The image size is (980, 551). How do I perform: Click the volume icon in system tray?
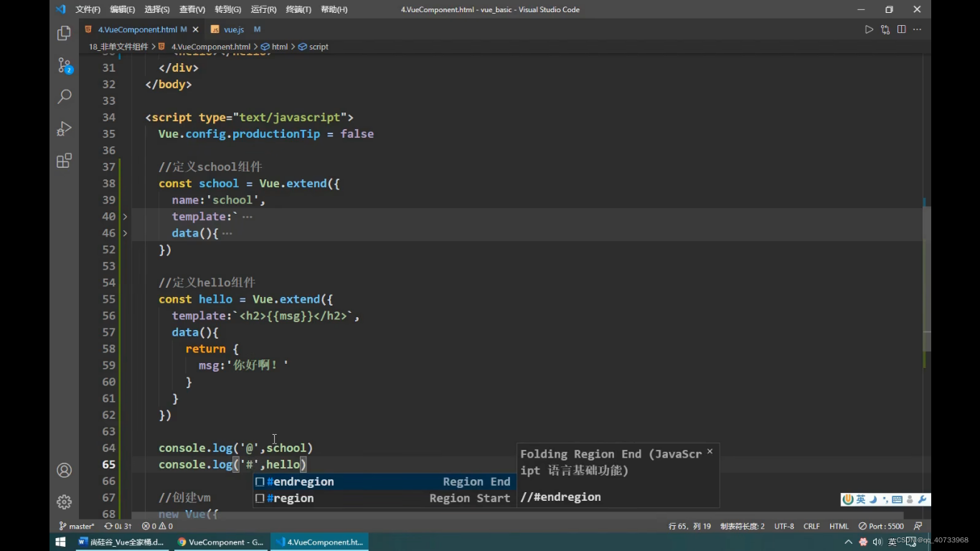point(877,542)
